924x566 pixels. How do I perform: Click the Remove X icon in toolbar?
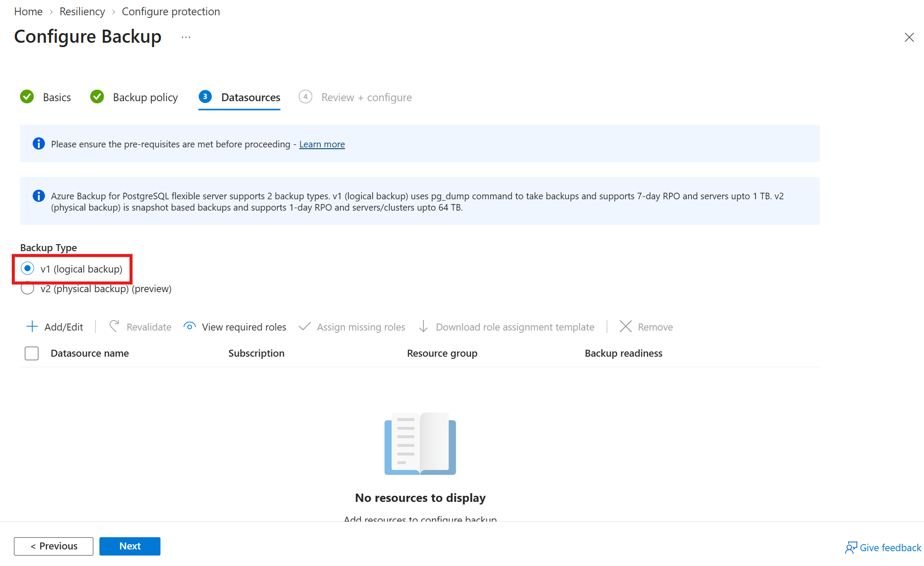click(x=626, y=327)
